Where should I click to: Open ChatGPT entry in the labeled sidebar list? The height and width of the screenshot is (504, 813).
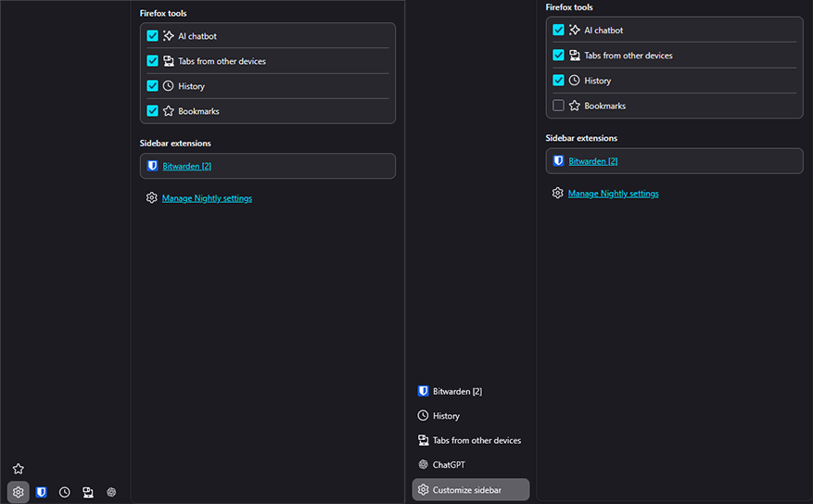tap(449, 464)
